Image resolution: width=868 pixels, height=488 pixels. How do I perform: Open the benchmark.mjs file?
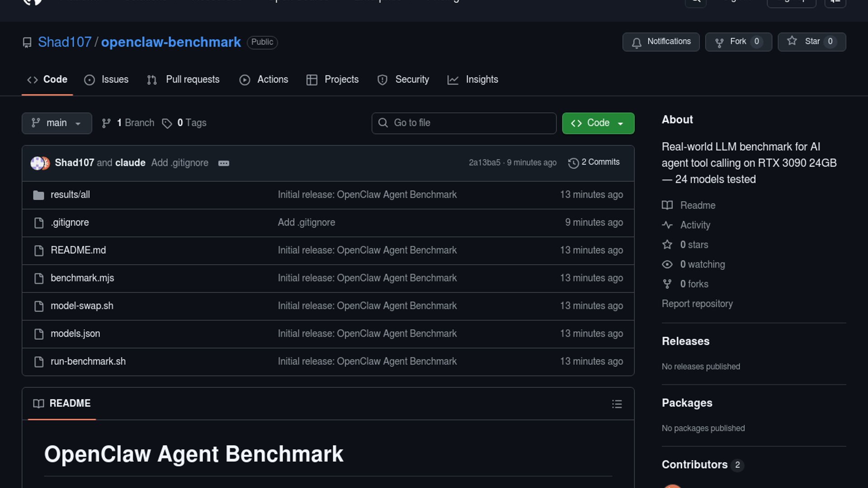pos(82,278)
